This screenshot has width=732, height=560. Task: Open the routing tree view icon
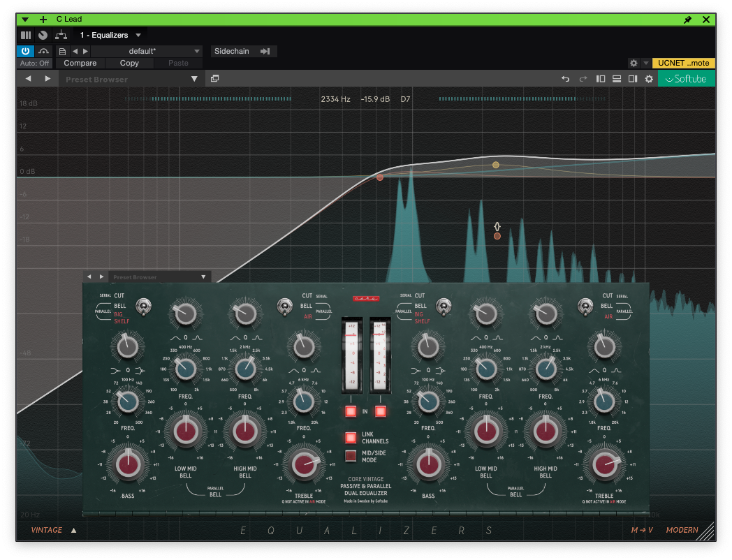coord(61,35)
